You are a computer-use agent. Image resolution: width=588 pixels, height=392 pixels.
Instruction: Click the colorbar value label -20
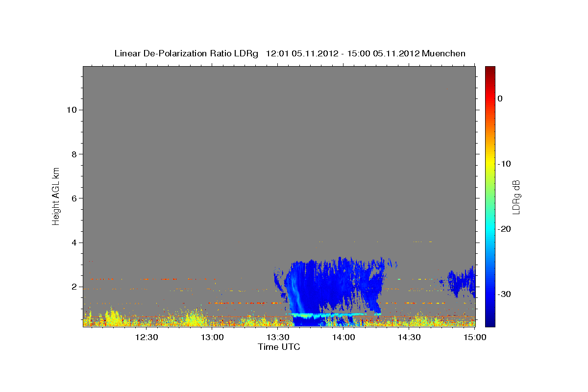505,229
